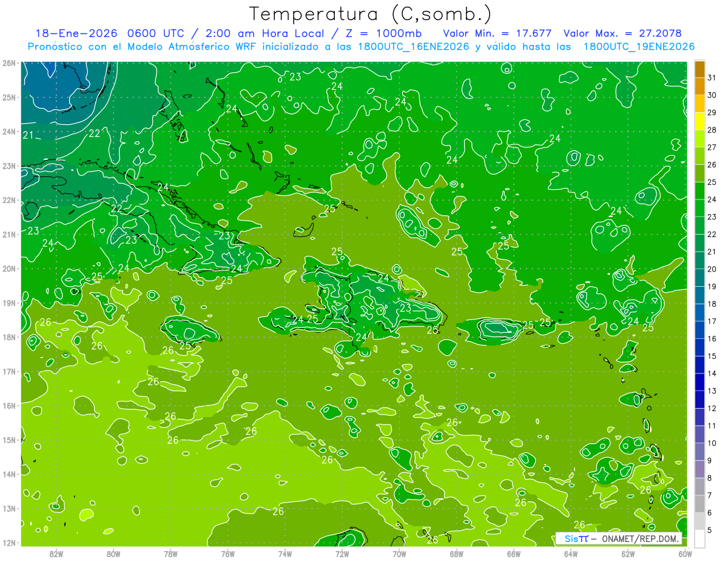Image resolution: width=728 pixels, height=562 pixels.
Task: Click the '82W' longitude axis label
Action: [56, 554]
